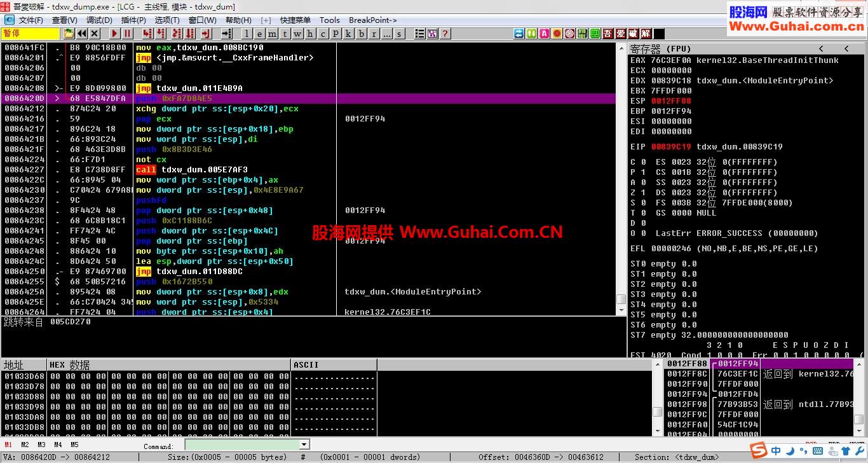Open References window with 'r' button
Viewport: 868px width, 463px height.
coord(374,34)
